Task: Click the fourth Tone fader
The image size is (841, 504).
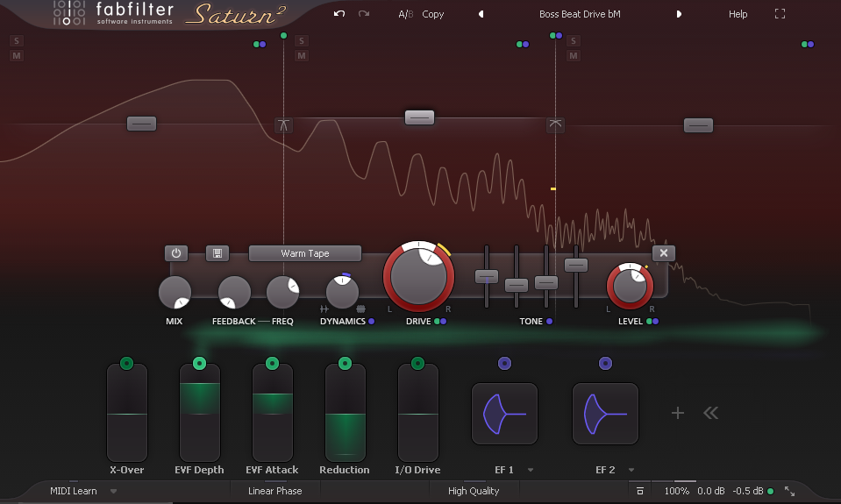Action: click(x=576, y=265)
